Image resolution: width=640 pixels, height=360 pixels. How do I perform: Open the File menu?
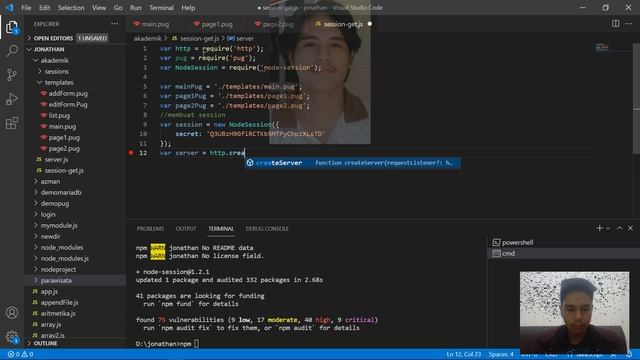pos(26,8)
